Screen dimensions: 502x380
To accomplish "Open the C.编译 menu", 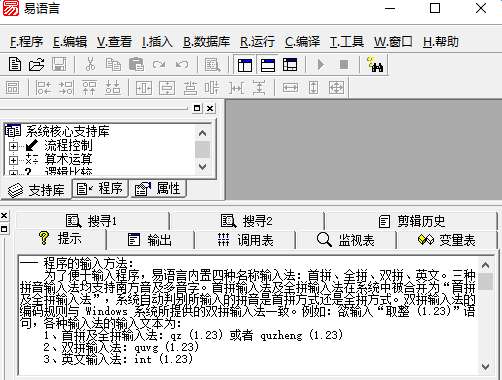I will pyautogui.click(x=302, y=42).
